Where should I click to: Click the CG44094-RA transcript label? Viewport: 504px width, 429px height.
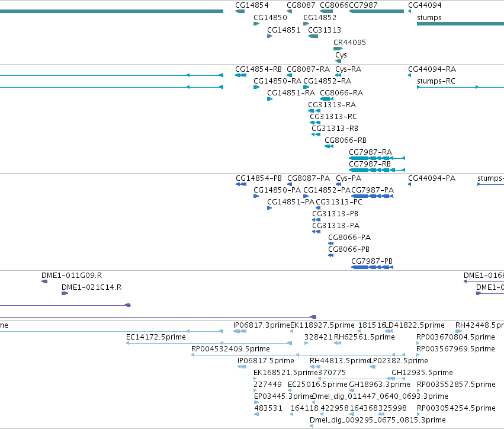click(x=432, y=69)
